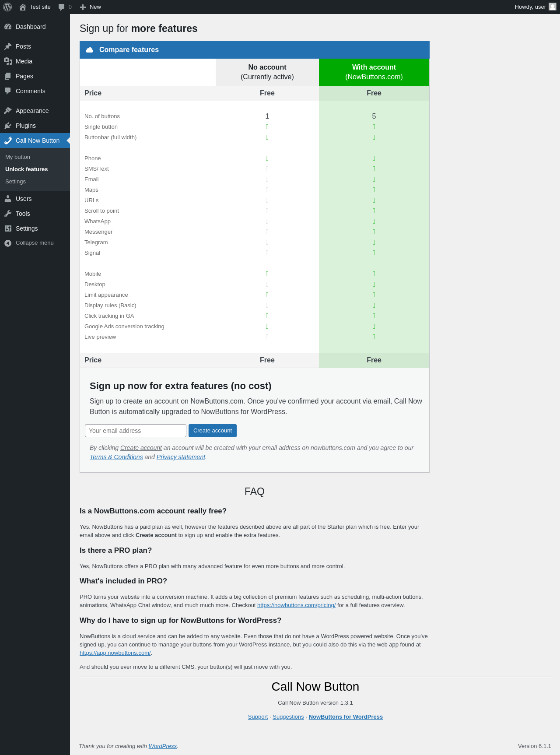This screenshot has width=560, height=755.
Task: Open the comments bubble in the top bar
Action: [61, 7]
